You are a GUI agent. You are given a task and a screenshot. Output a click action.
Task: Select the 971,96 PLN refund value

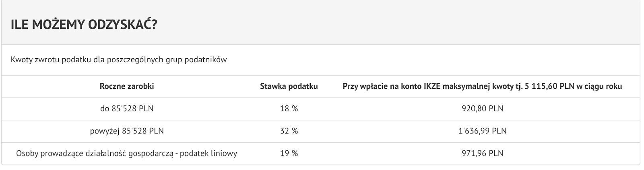[x=482, y=154]
